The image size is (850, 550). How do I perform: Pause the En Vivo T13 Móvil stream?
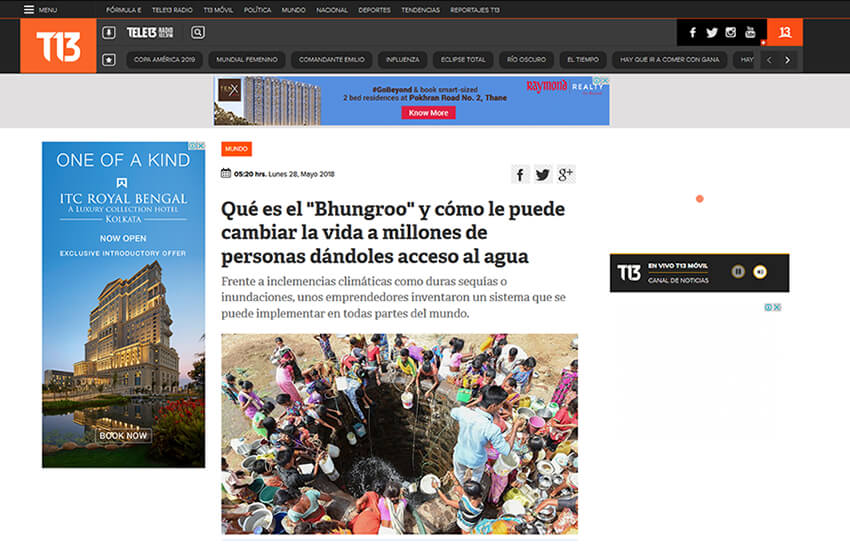(738, 271)
